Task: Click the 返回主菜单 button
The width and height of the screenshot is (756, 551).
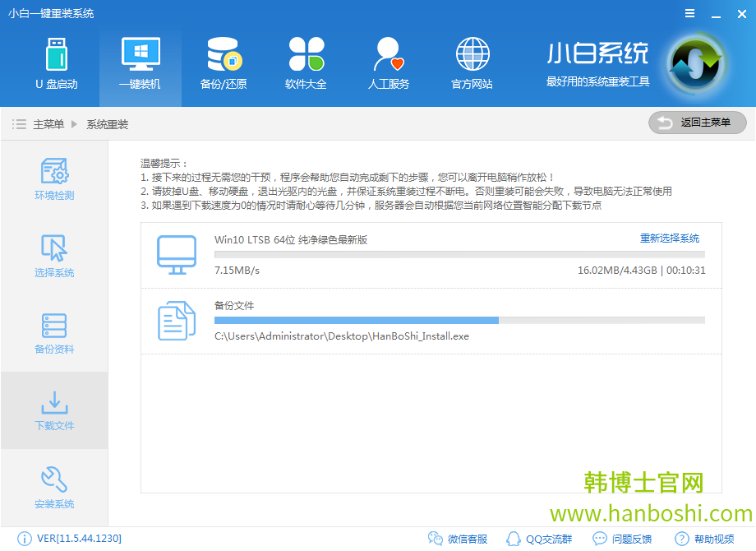Action: [696, 123]
